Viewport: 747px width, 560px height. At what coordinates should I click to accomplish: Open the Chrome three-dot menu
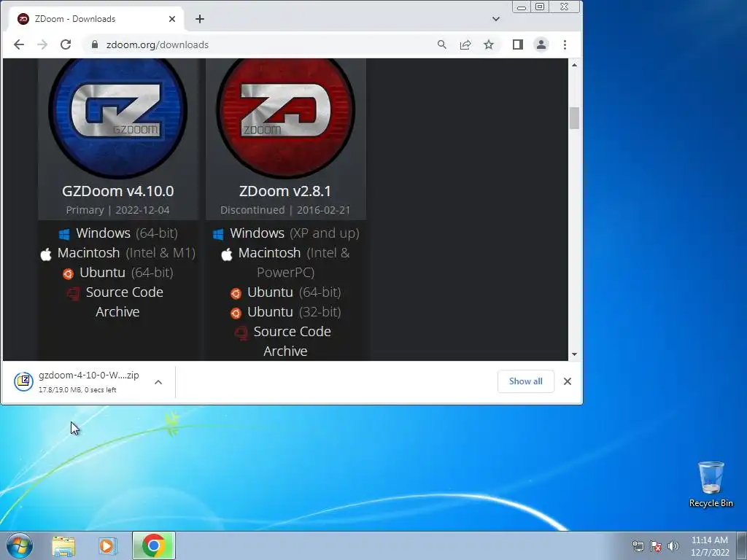tap(565, 44)
